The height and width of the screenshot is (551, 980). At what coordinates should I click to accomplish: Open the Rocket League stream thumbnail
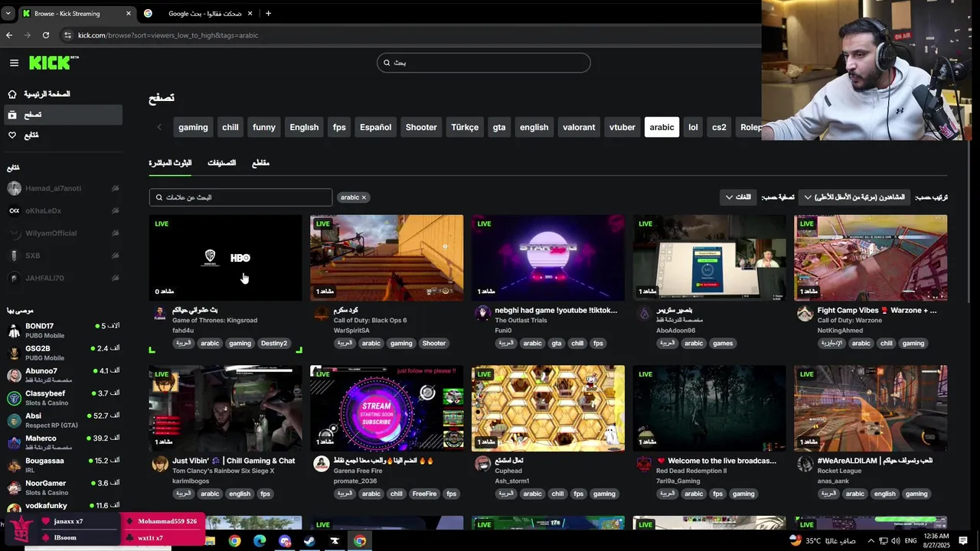871,408
